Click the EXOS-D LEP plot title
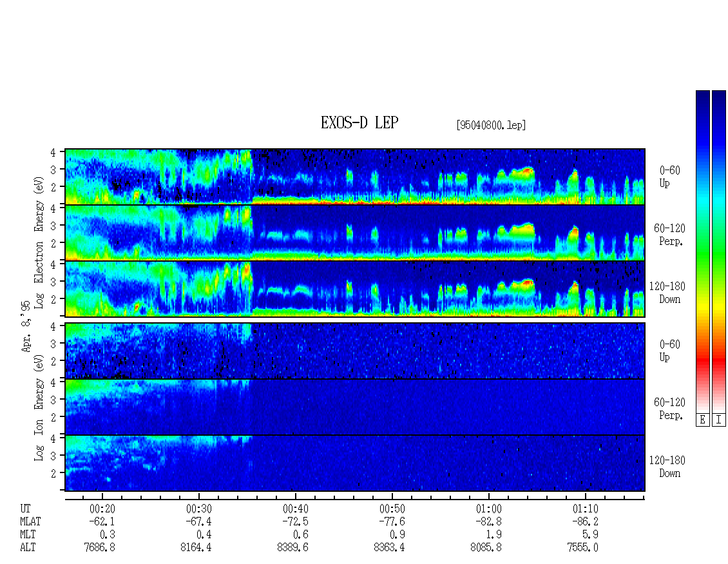Image resolution: width=728 pixels, height=564 pixels. coord(359,122)
